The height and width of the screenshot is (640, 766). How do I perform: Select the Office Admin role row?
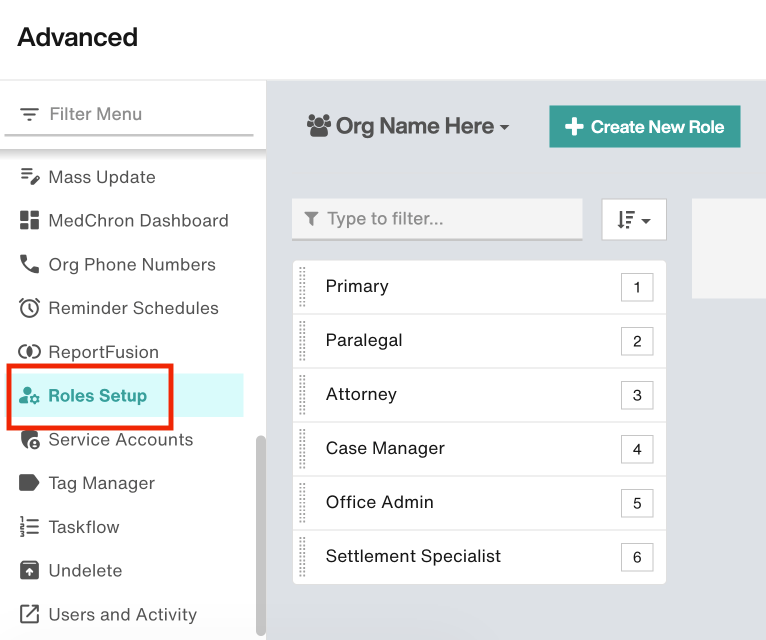coord(479,503)
